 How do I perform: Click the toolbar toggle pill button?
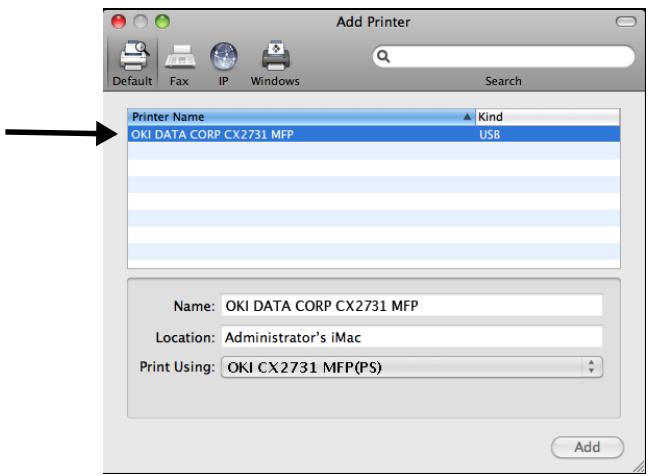[626, 21]
